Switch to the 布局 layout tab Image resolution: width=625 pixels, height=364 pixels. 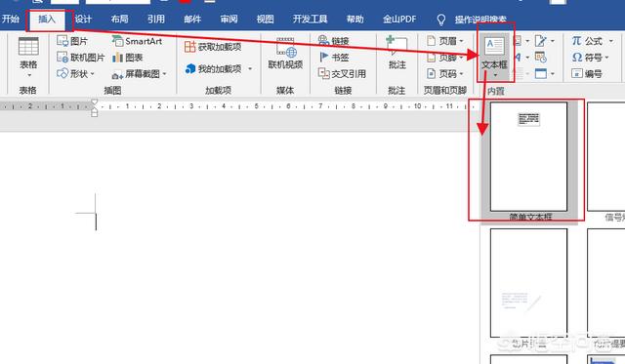pyautogui.click(x=119, y=20)
